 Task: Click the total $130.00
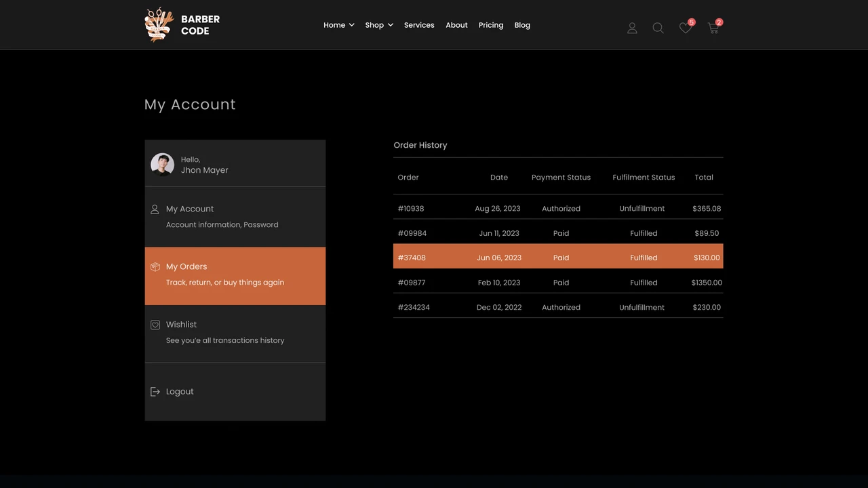(707, 258)
